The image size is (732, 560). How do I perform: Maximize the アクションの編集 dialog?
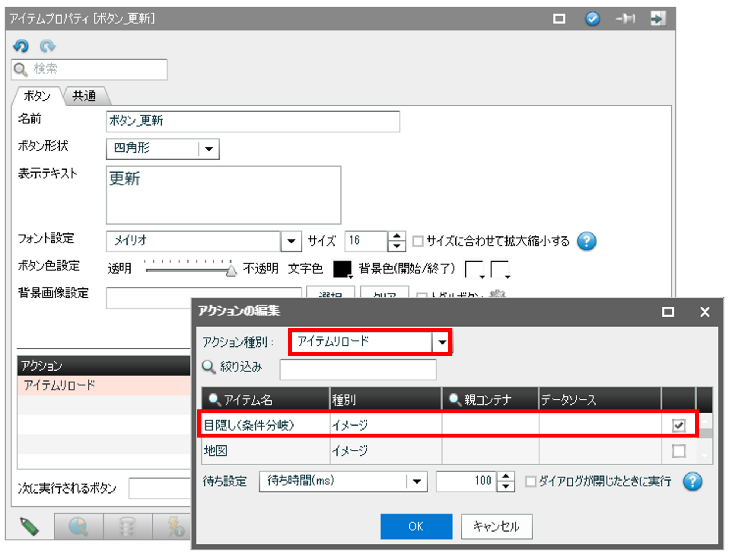point(668,312)
